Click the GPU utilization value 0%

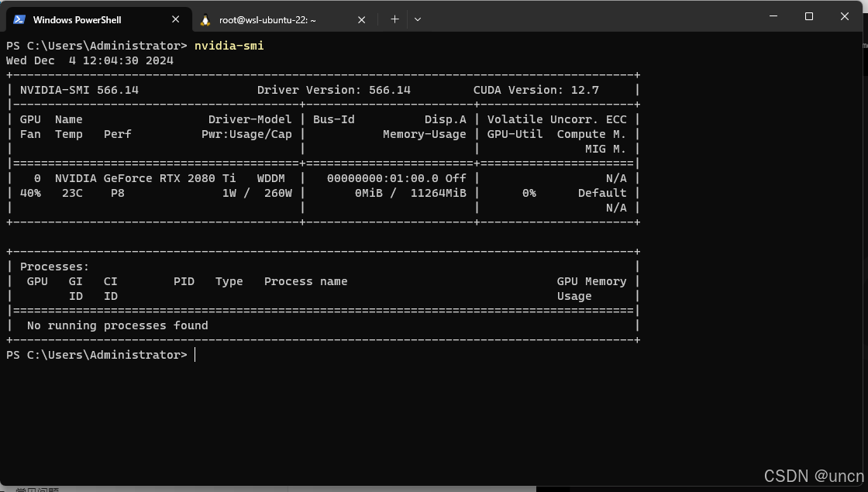529,193
